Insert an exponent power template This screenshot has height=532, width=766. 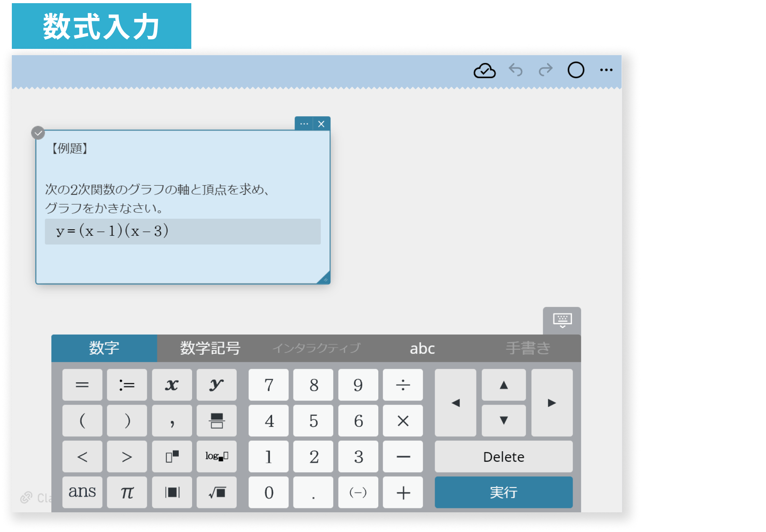tap(172, 457)
